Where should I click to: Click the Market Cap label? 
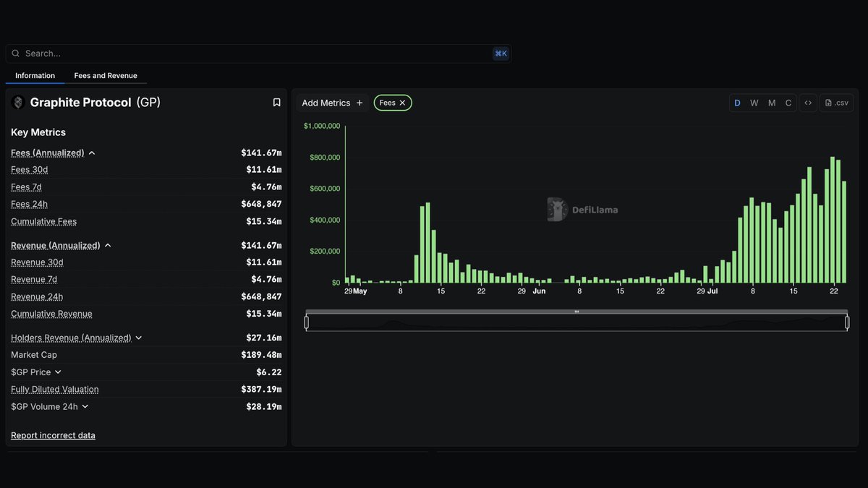[x=34, y=355]
